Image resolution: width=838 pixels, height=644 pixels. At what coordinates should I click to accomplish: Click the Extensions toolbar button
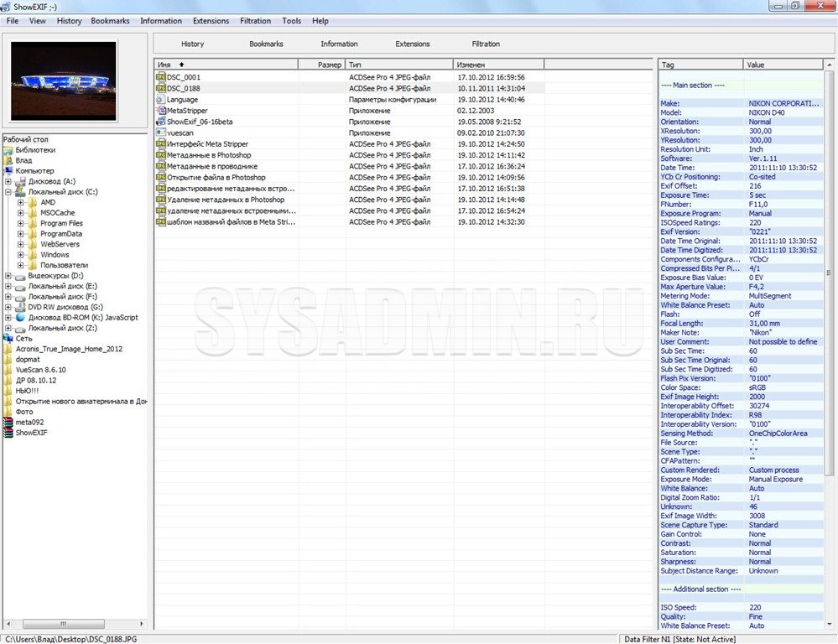point(412,44)
